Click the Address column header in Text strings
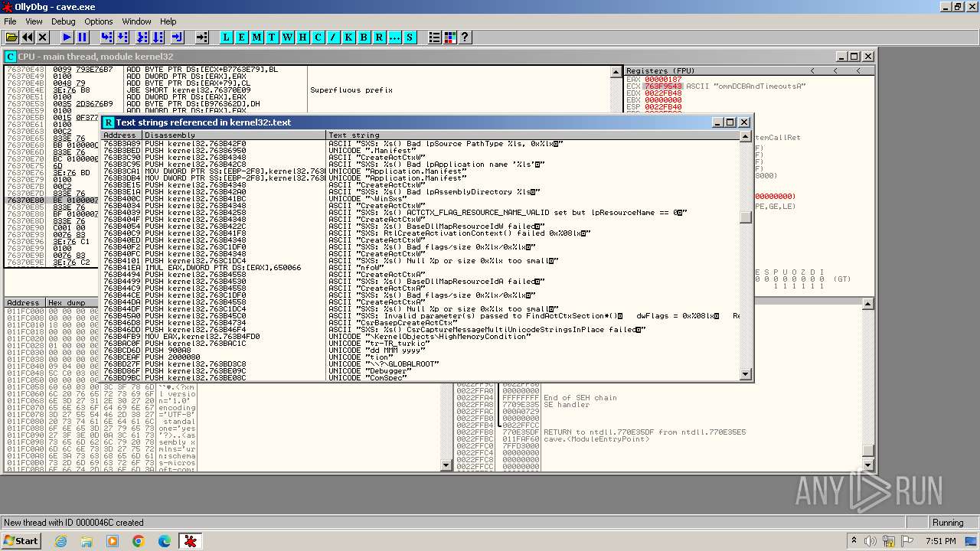This screenshot has width=980, height=551. coord(122,135)
